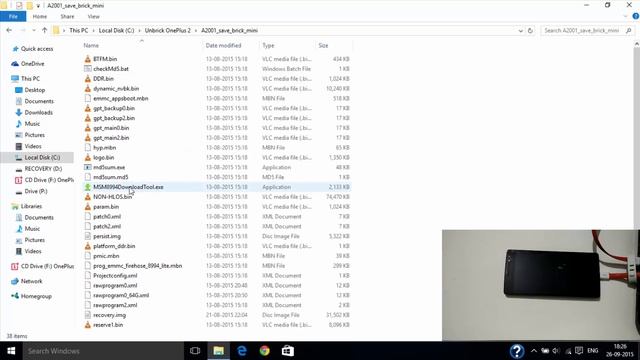Open Action Center notifications icon

click(579, 351)
